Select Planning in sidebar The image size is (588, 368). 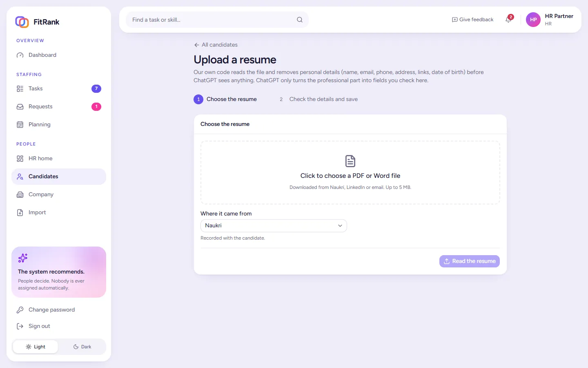coord(59,125)
